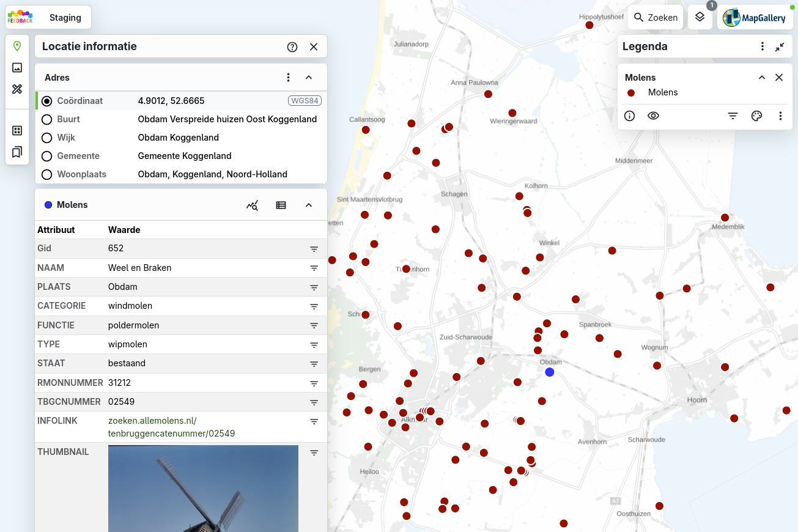This screenshot has height=532, width=798.
Task: Show Molens layer information
Action: 630,116
